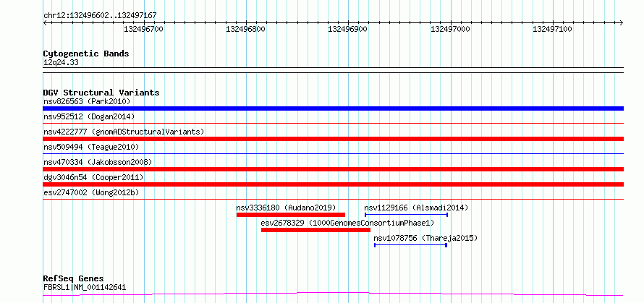
Task: Open dgv3046n54 (Cooper2011) variant label
Action: point(93,177)
